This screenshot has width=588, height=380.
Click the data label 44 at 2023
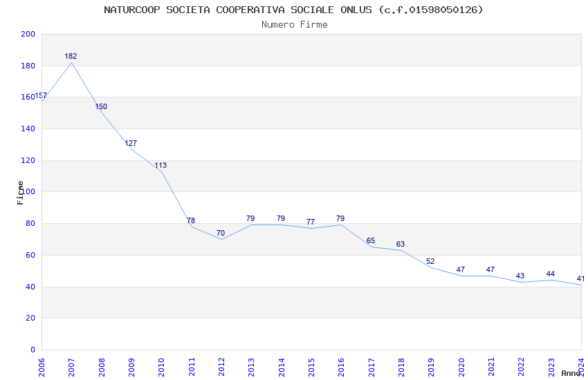point(551,274)
